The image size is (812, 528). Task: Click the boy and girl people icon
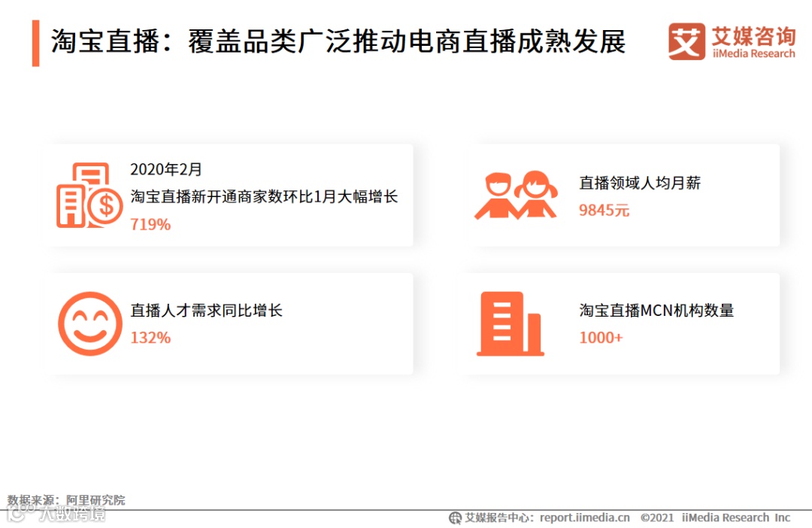coord(516,196)
